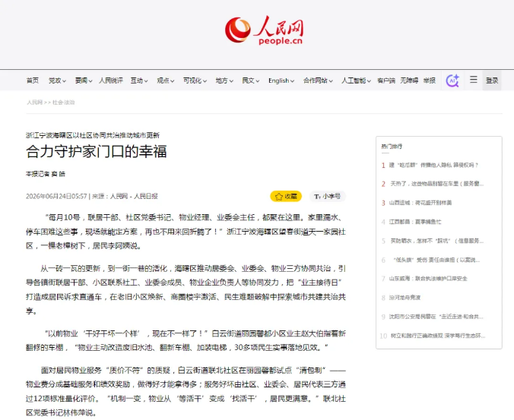Click paragraph starting 面对居民物业服务
The image size is (514, 420).
(186, 391)
